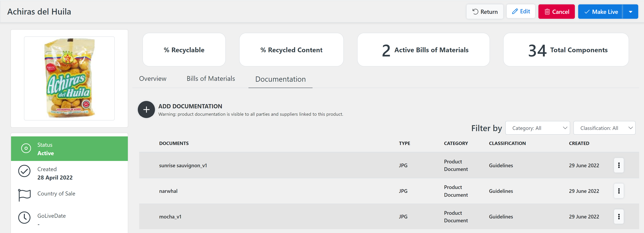Edit the product with Edit button

tap(521, 11)
